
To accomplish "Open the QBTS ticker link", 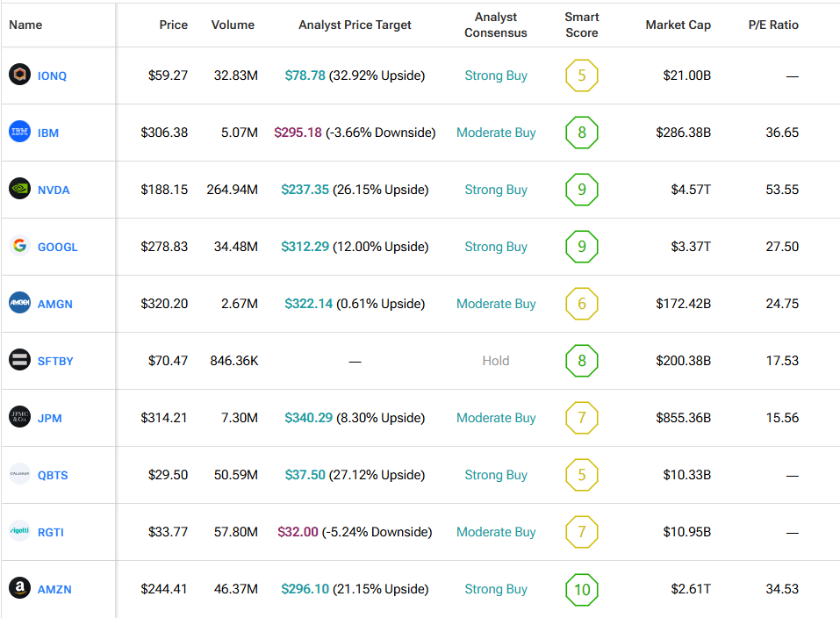I will [x=53, y=475].
